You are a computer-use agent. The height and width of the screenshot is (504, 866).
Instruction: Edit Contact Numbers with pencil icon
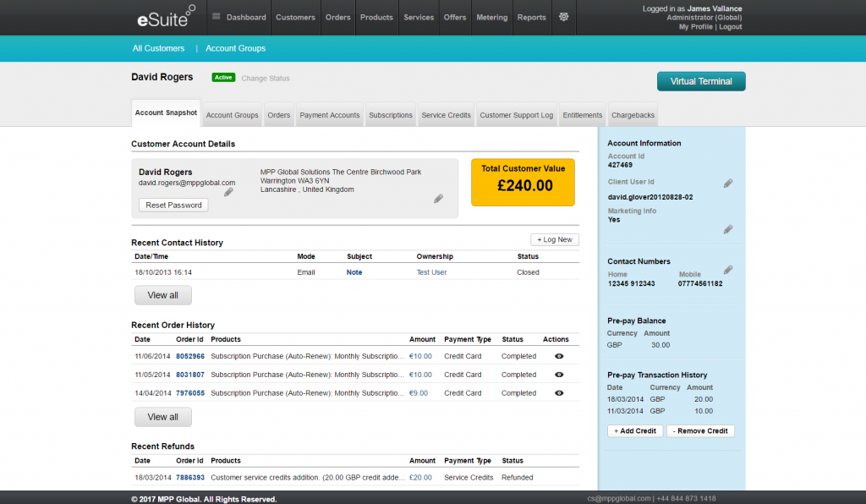728,270
